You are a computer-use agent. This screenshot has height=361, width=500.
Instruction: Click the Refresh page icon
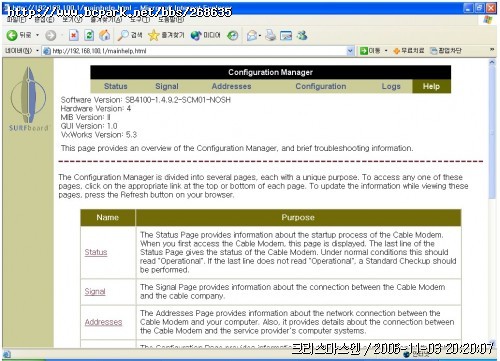point(89,35)
